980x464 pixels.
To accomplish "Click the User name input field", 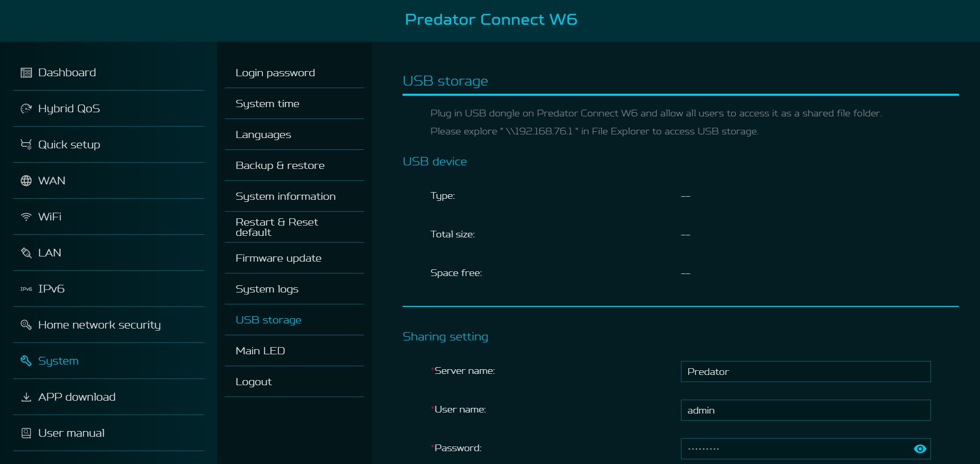I will click(805, 410).
